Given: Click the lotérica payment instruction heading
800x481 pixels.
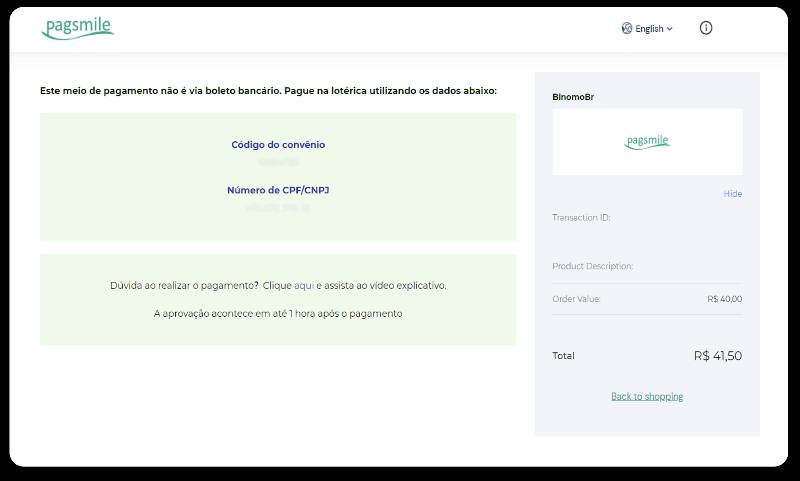Looking at the screenshot, I should click(x=268, y=91).
